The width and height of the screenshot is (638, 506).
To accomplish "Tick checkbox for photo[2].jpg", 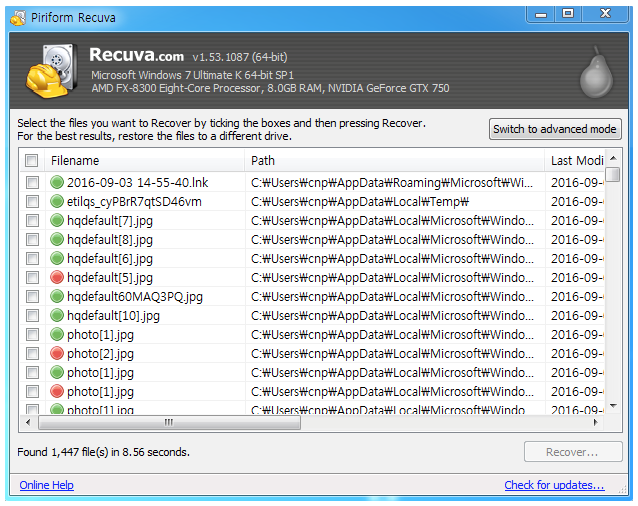I will click(33, 353).
